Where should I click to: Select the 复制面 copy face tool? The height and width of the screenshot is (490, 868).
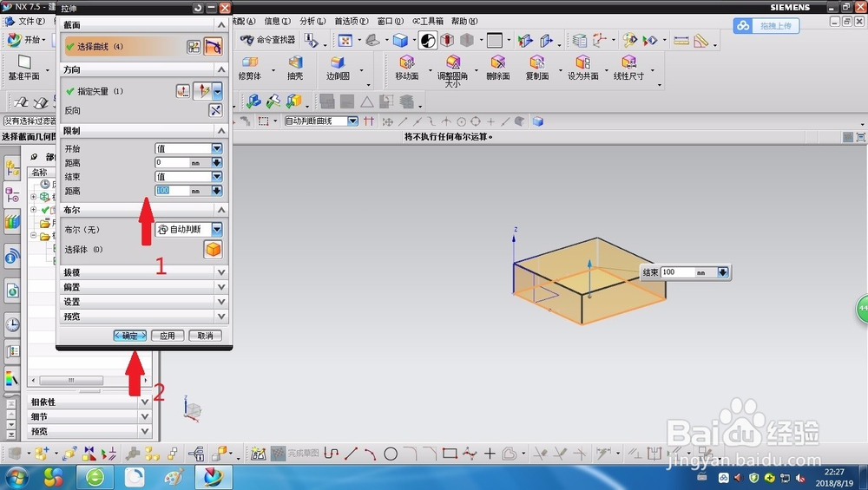[x=537, y=68]
